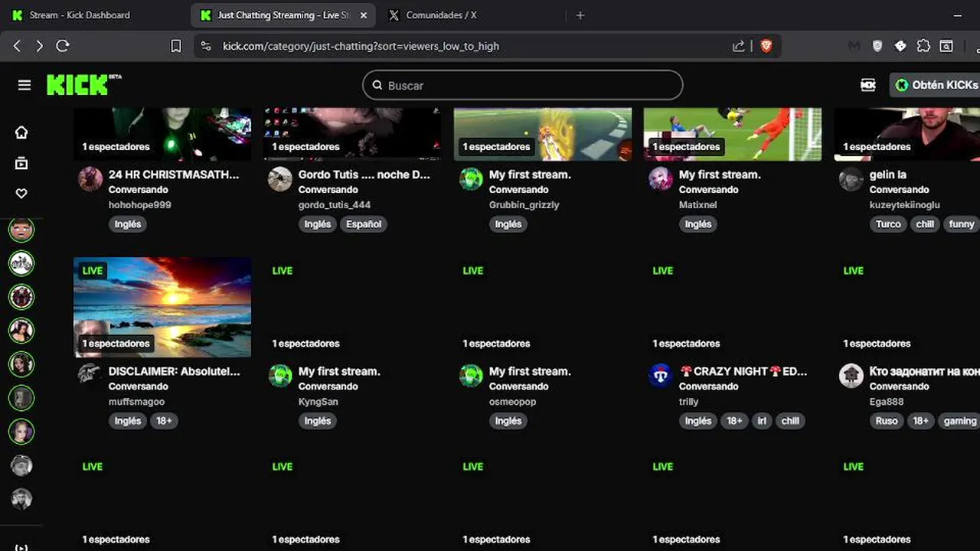This screenshot has width=980, height=551.
Task: Open osmeopop's My first stream title
Action: pyautogui.click(x=530, y=371)
